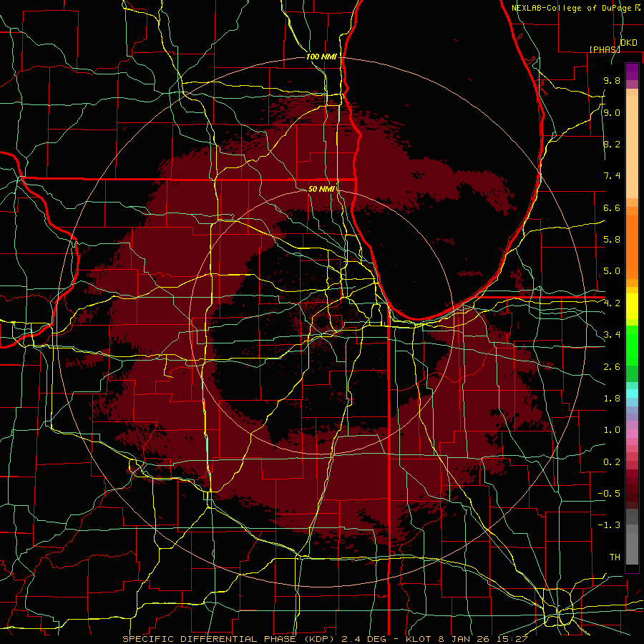
Task: Click the "NEXLAB-College of DuPage" credit text
Action: tap(571, 8)
